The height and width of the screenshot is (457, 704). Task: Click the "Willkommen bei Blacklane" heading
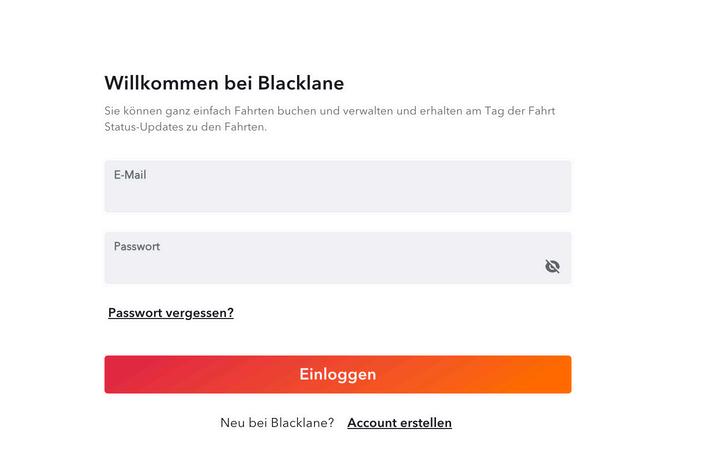coord(224,83)
